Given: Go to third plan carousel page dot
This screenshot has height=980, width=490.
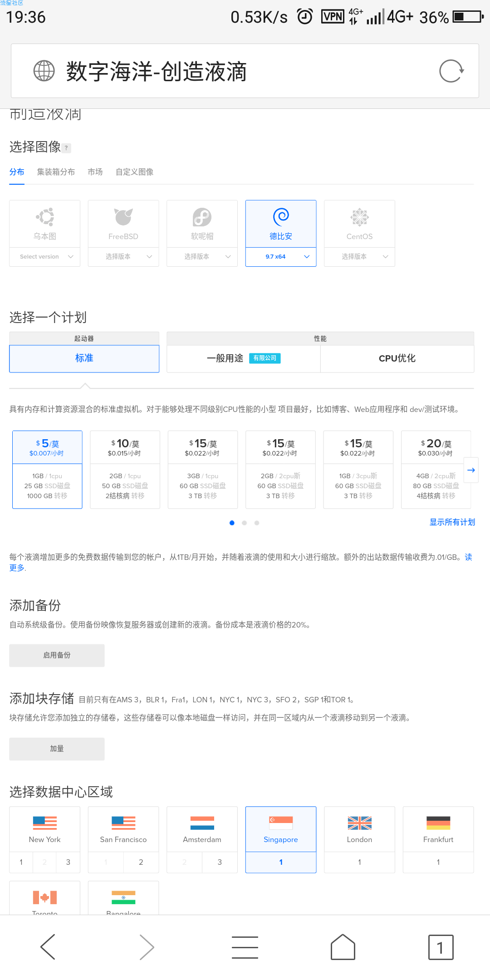Looking at the screenshot, I should (257, 523).
